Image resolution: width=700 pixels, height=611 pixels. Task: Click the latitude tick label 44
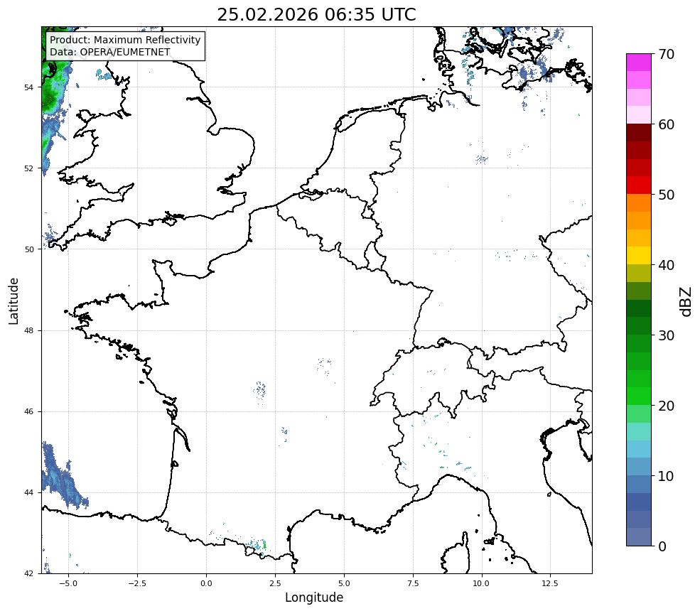tap(28, 493)
